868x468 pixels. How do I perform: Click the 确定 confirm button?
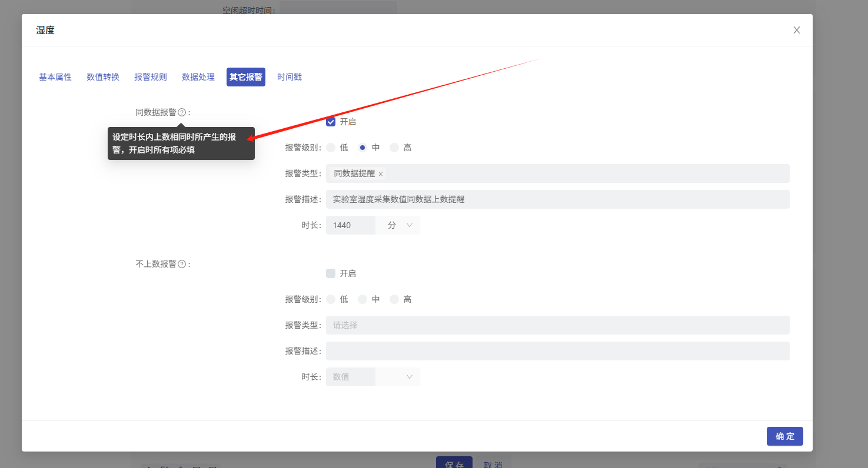pos(784,436)
